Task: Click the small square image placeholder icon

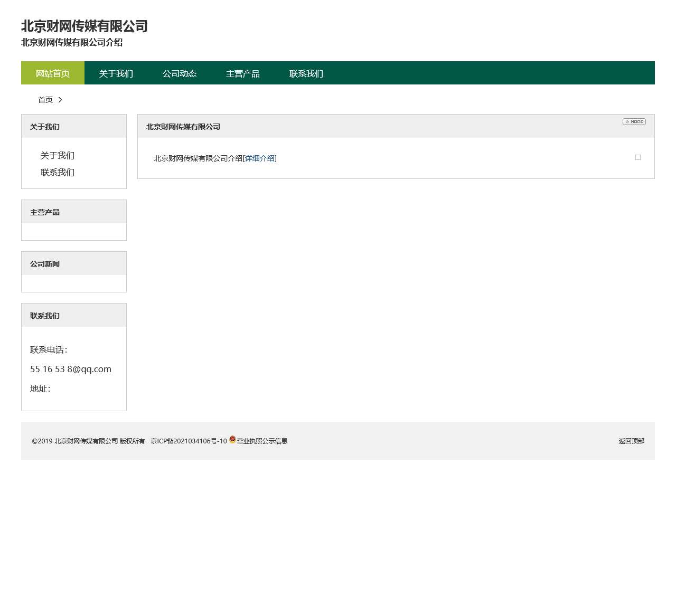Action: pos(637,157)
